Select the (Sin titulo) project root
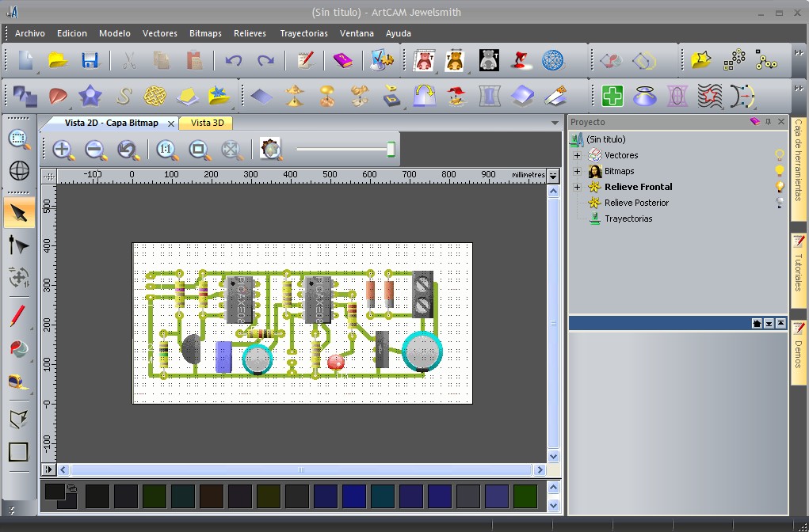The image size is (809, 532). (605, 139)
